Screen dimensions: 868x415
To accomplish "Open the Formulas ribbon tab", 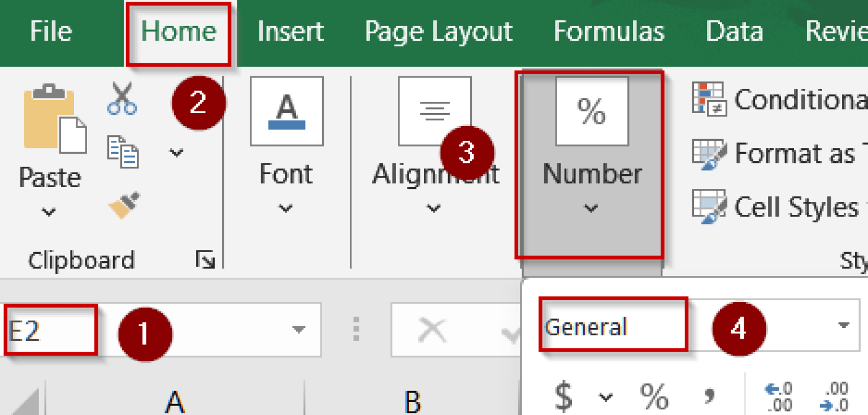I will [x=609, y=32].
